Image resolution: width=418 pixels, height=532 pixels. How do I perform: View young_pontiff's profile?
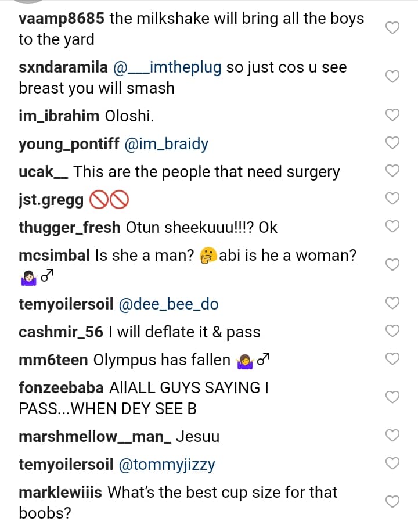[x=69, y=144]
